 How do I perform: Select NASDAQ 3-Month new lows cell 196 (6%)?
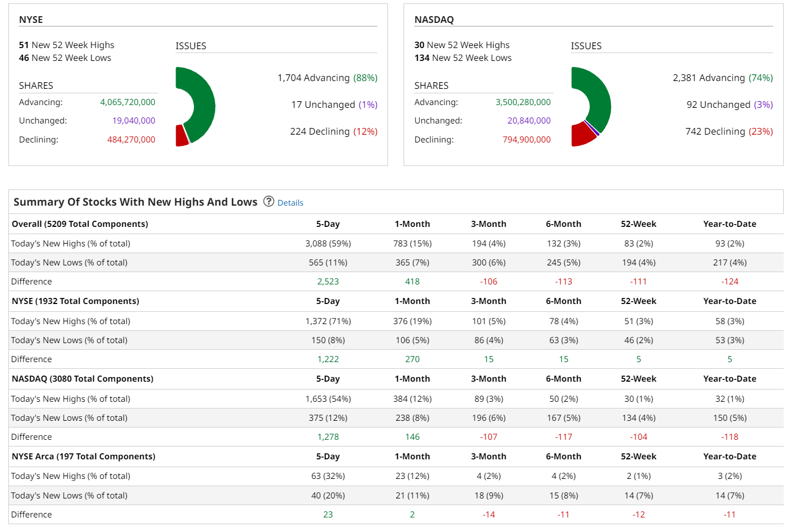pyautogui.click(x=489, y=418)
